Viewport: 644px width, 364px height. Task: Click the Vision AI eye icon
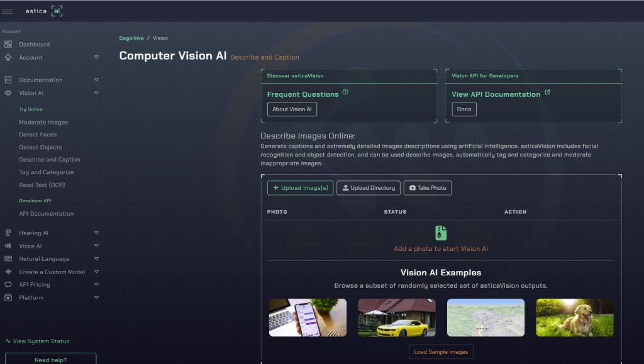point(8,93)
